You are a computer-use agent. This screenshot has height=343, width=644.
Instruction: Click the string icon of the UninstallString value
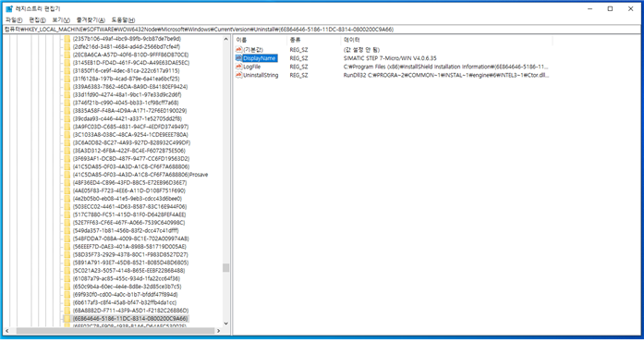238,75
